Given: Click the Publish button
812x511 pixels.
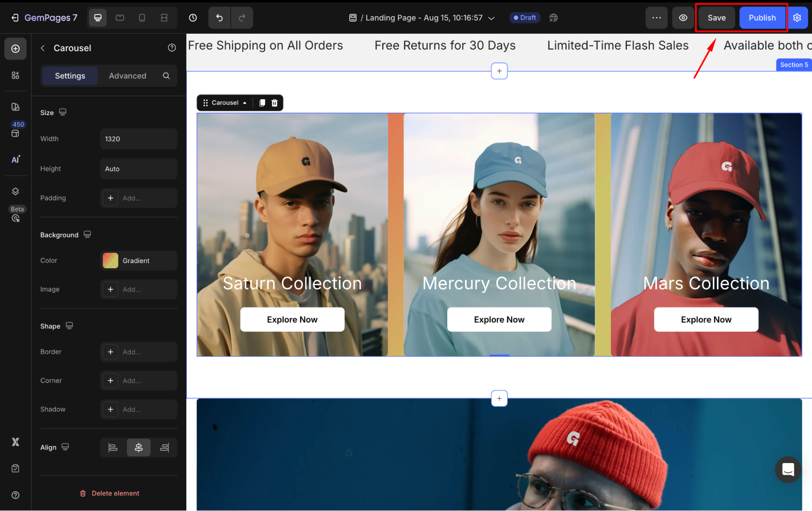Looking at the screenshot, I should tap(762, 18).
